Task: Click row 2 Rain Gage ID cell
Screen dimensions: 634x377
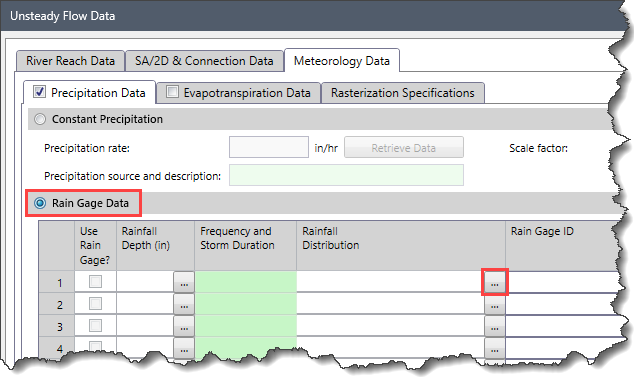Action: coord(562,304)
